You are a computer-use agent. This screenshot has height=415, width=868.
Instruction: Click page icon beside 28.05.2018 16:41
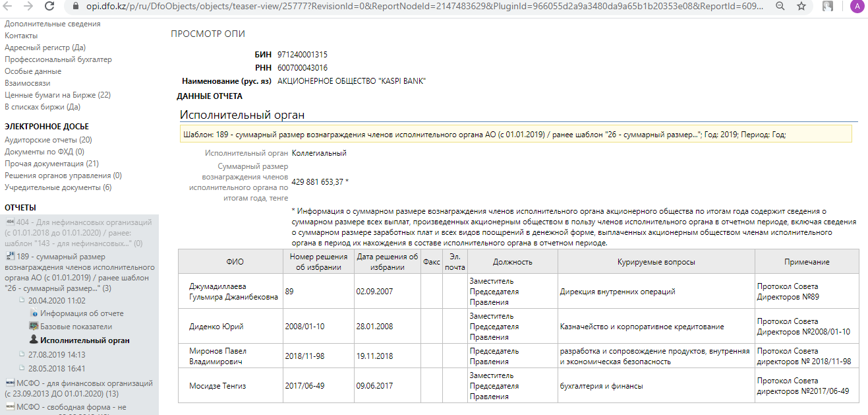point(22,368)
